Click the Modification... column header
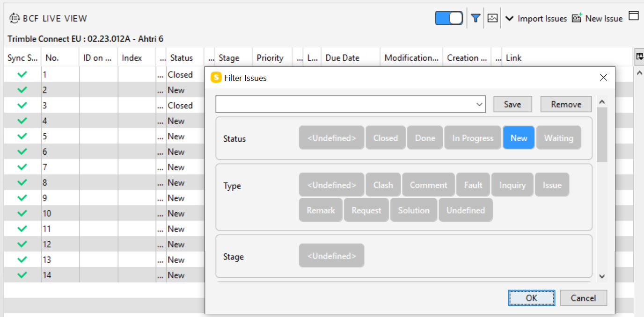This screenshot has height=317, width=644. click(411, 58)
